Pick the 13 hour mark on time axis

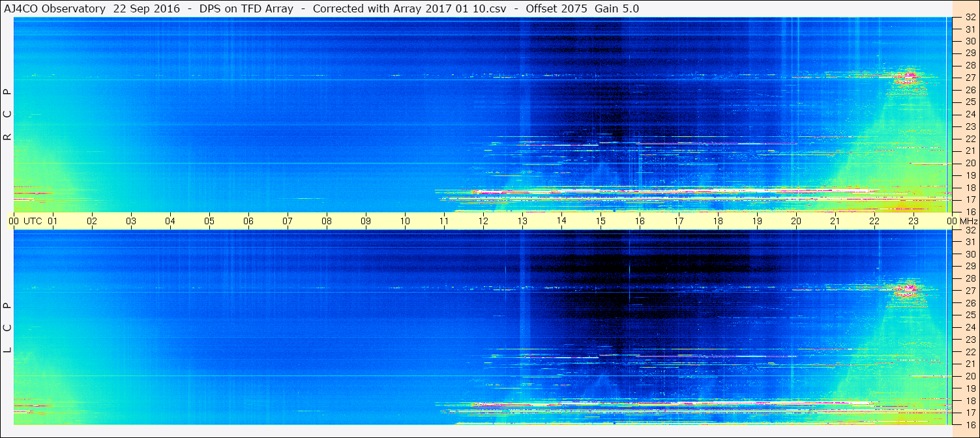(522, 221)
